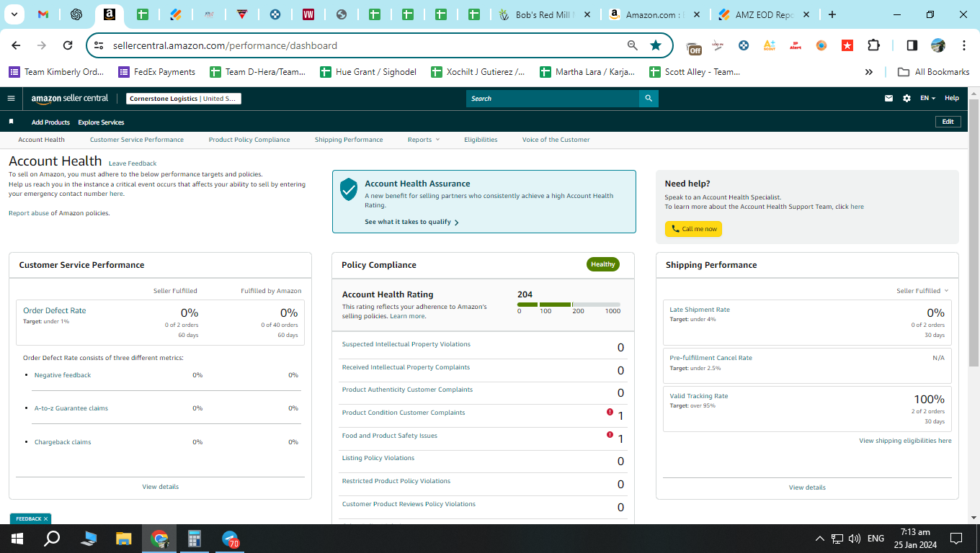Open Telegram from the taskbar

pos(231,539)
